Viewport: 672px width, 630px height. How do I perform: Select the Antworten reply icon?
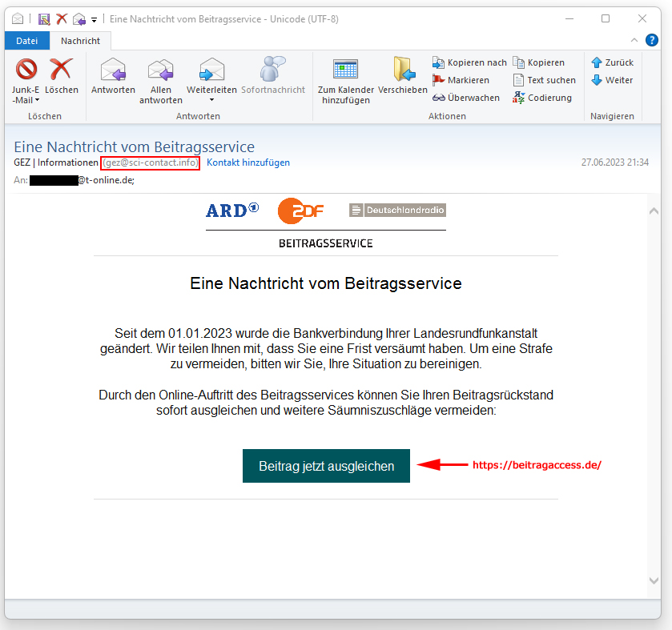point(112,70)
